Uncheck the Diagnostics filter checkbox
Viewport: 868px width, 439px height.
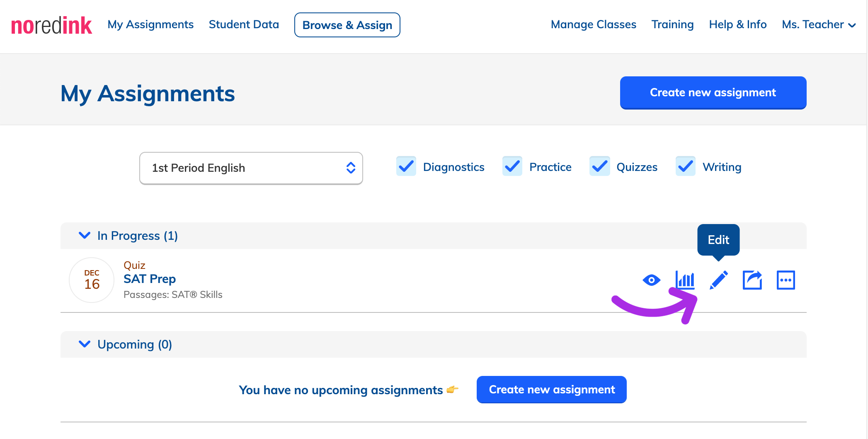(x=406, y=166)
